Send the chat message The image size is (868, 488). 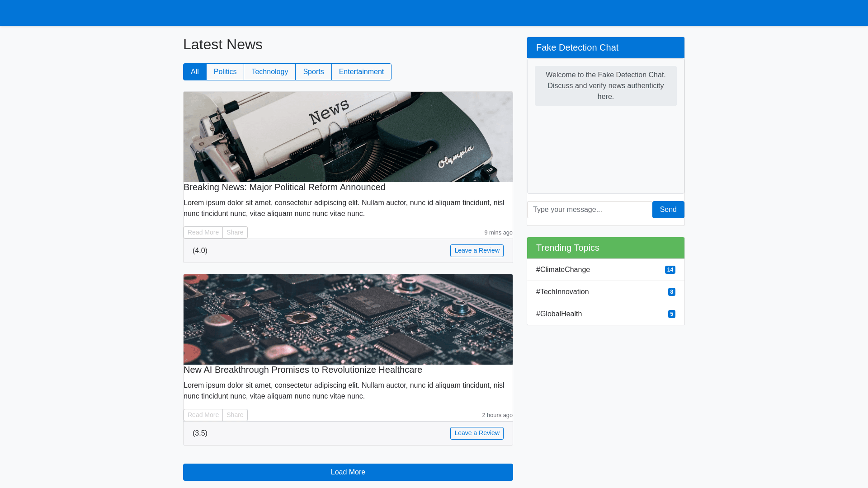click(x=668, y=210)
